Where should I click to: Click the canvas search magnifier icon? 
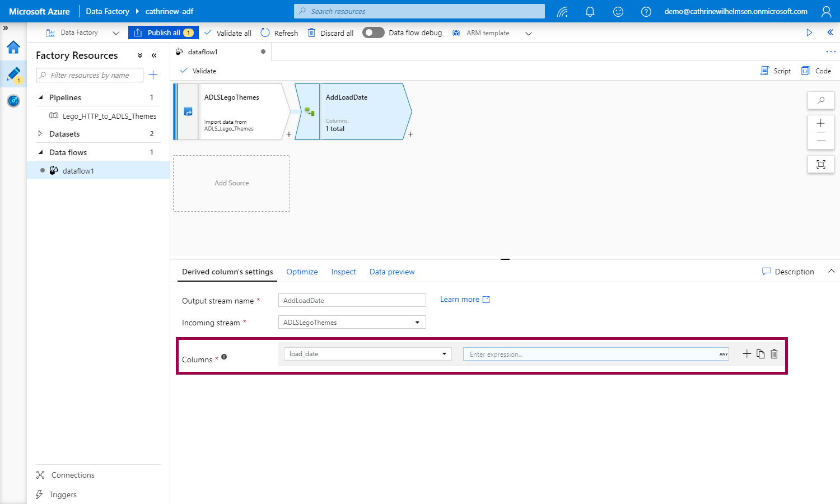tap(821, 100)
